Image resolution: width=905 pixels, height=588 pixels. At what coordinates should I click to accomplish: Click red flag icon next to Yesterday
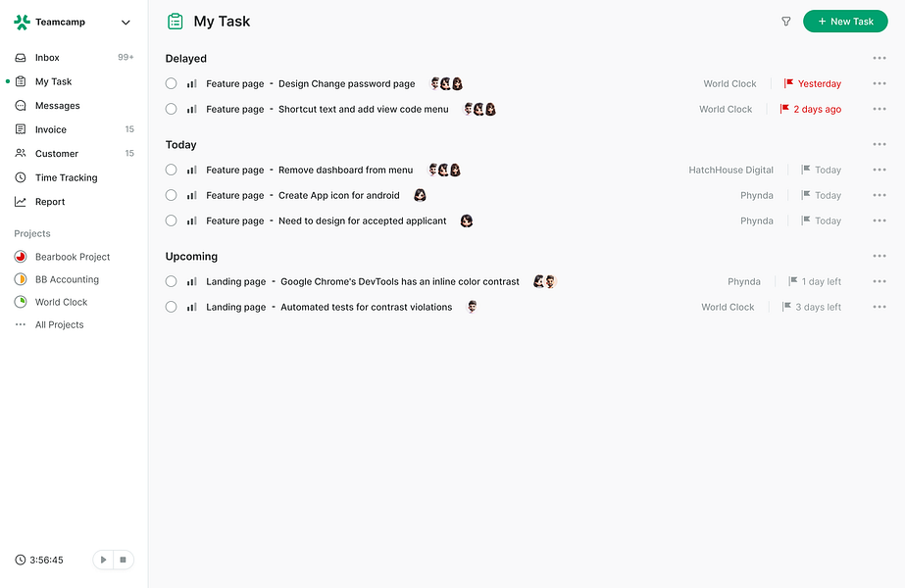788,83
